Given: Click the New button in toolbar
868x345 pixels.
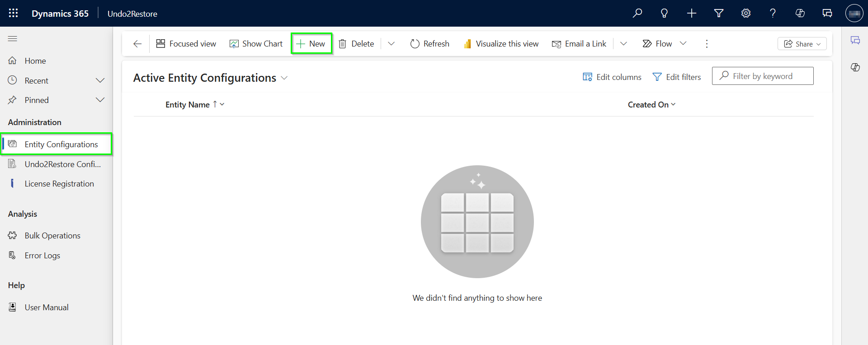Looking at the screenshot, I should point(311,44).
